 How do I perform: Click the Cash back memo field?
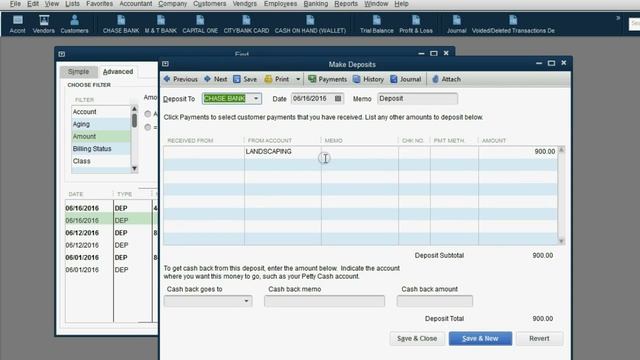324,301
